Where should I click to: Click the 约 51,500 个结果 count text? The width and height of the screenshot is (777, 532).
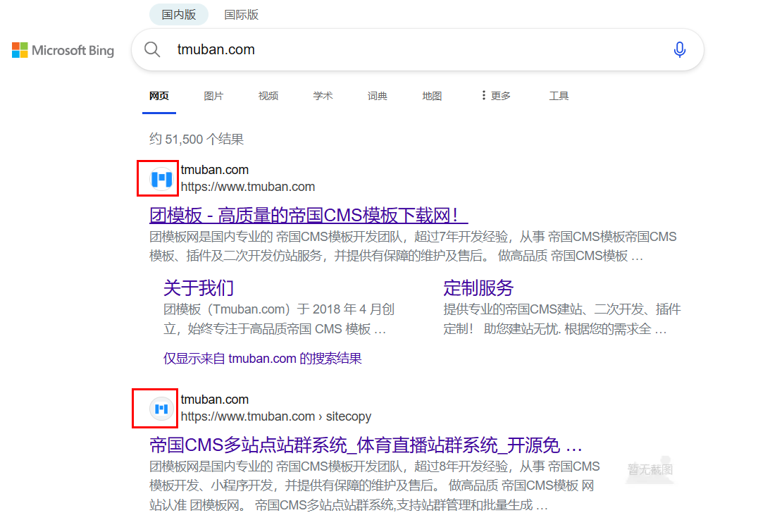point(197,140)
